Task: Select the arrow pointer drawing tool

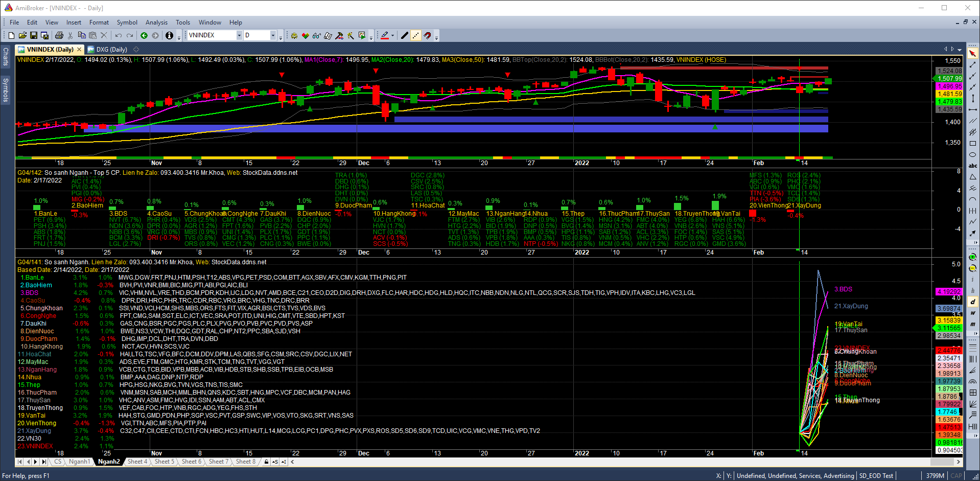Action: pos(973,53)
